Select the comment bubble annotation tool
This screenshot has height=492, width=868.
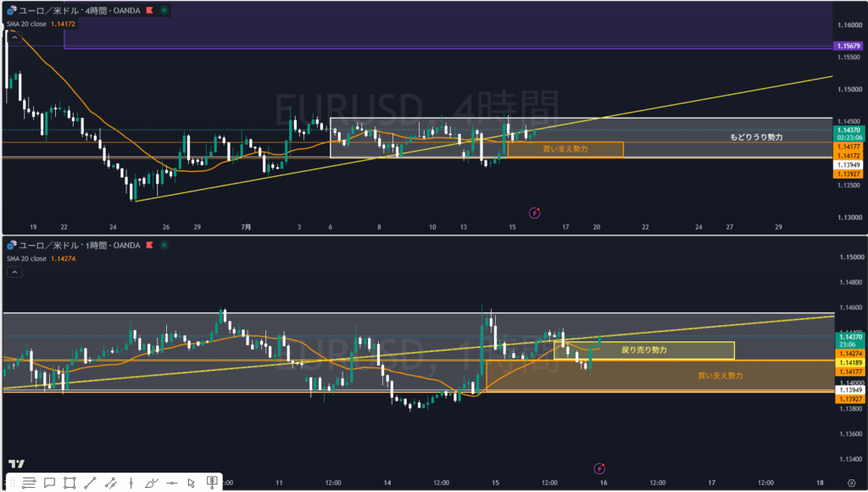click(x=49, y=483)
